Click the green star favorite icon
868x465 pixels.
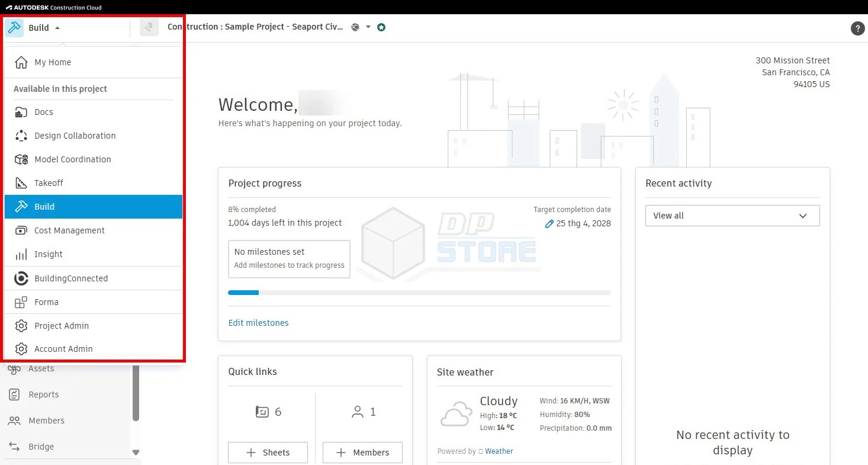click(x=381, y=27)
